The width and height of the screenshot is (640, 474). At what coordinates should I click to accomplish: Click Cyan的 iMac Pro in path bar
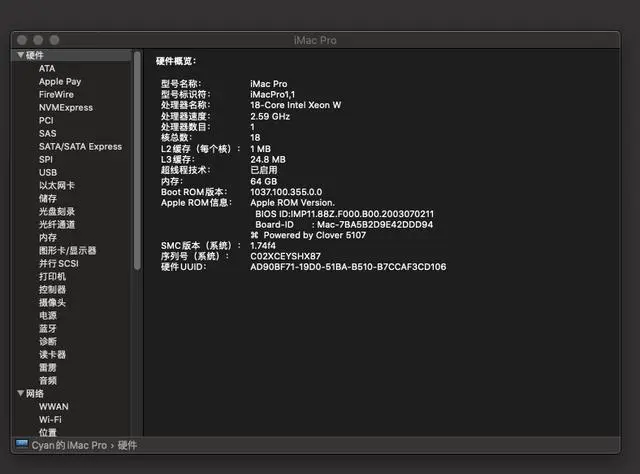pos(69,445)
